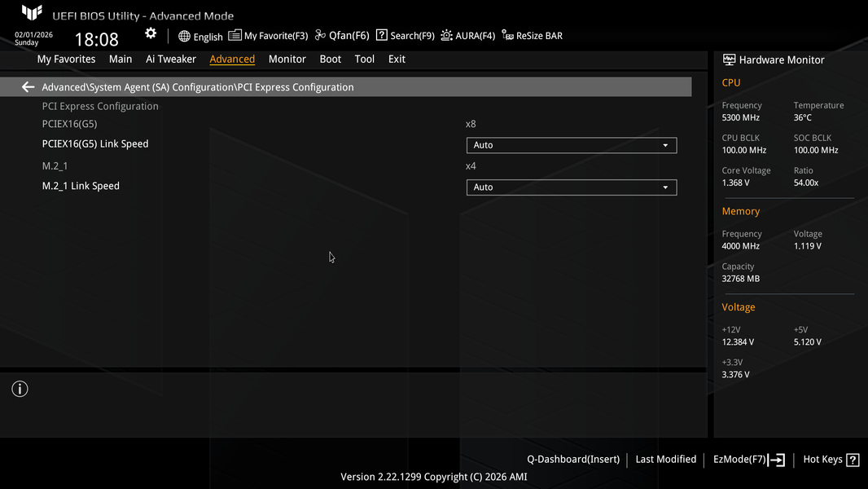Open PCIEX16(G5) Link Speed dropdown

(x=572, y=145)
